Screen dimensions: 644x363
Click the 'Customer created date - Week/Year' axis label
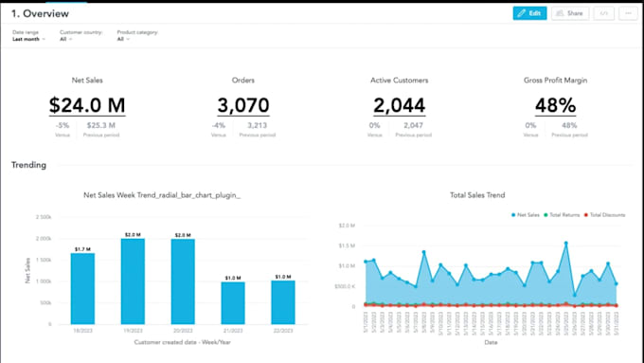[x=183, y=342]
